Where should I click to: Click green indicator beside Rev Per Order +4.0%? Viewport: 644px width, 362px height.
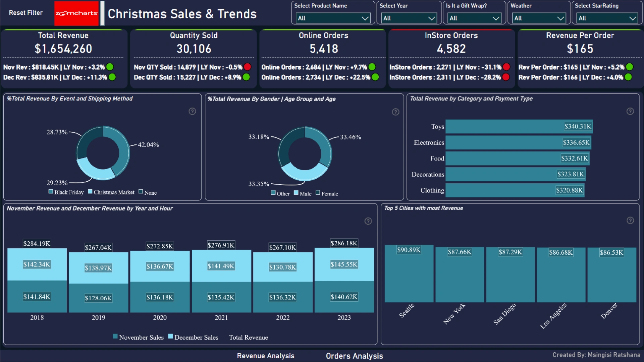pos(628,77)
